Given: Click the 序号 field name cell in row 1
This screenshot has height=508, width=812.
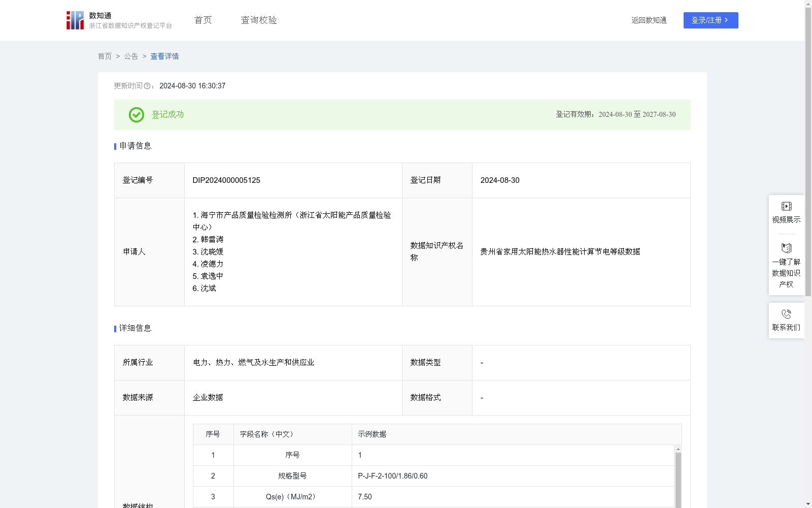Looking at the screenshot, I should pyautogui.click(x=293, y=455).
